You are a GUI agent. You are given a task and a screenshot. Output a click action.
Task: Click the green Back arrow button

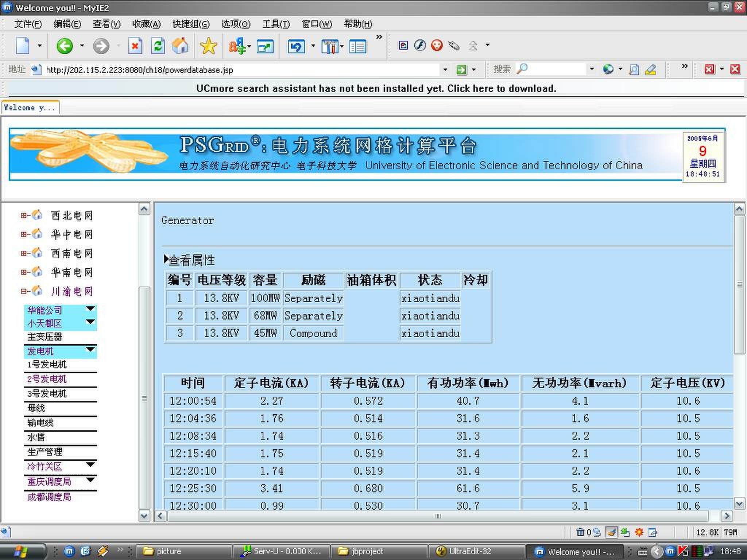(x=65, y=46)
